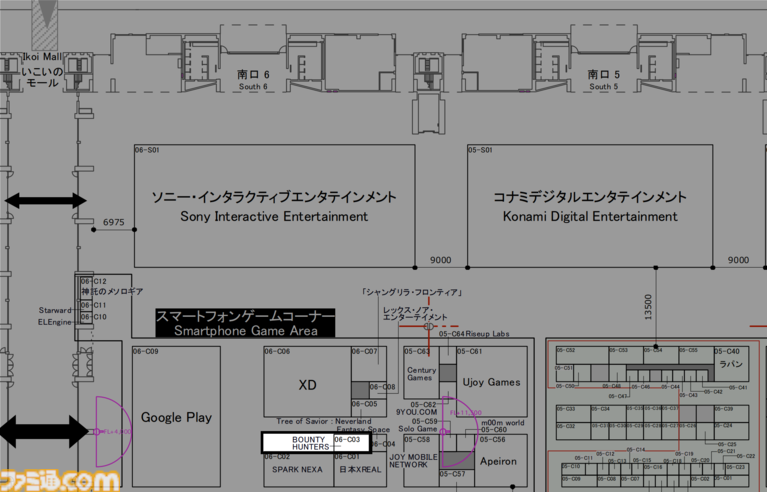Click the 05-C41 callout label
This screenshot has width=767, height=492.
click(738, 387)
